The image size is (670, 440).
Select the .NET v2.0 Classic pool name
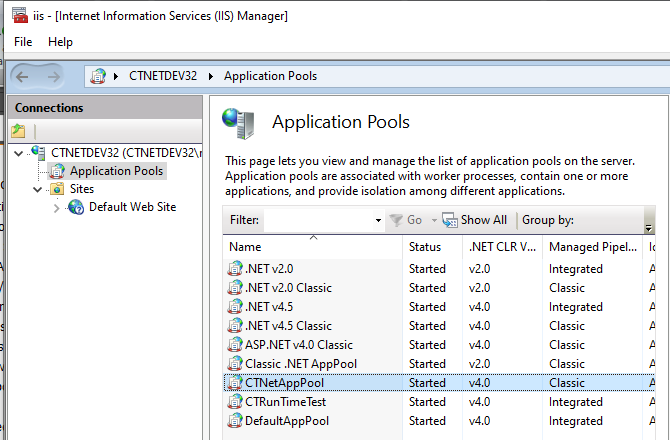click(x=288, y=287)
